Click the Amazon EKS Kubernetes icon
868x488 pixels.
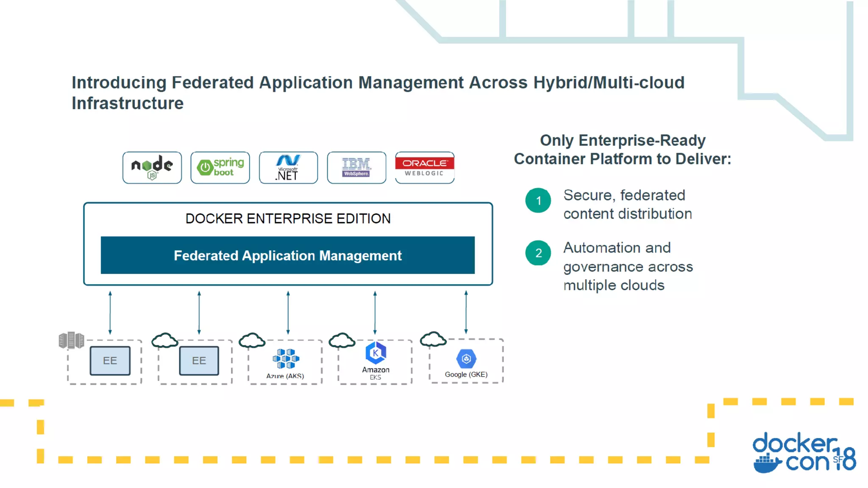tap(376, 352)
